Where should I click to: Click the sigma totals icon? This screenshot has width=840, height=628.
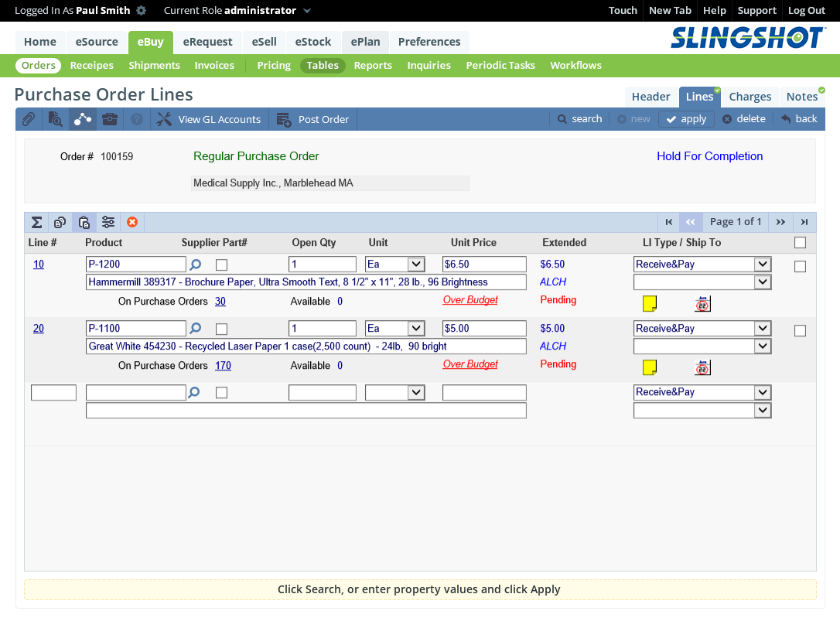[36, 223]
